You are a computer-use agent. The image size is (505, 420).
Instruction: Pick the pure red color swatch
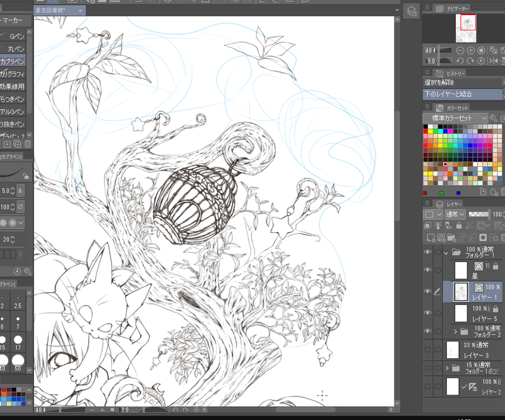tap(425, 131)
